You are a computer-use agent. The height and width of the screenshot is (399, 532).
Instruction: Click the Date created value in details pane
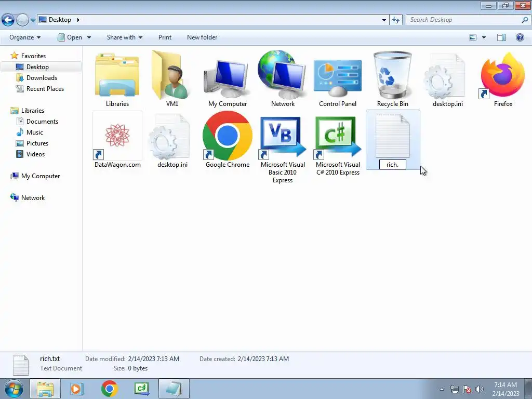263,358
